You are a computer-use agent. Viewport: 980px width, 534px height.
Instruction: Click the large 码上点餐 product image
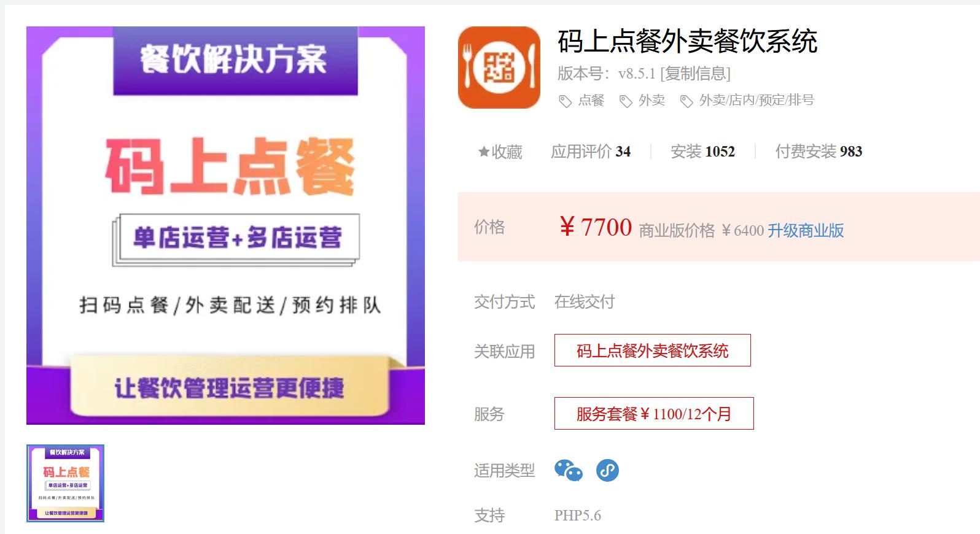[225, 225]
